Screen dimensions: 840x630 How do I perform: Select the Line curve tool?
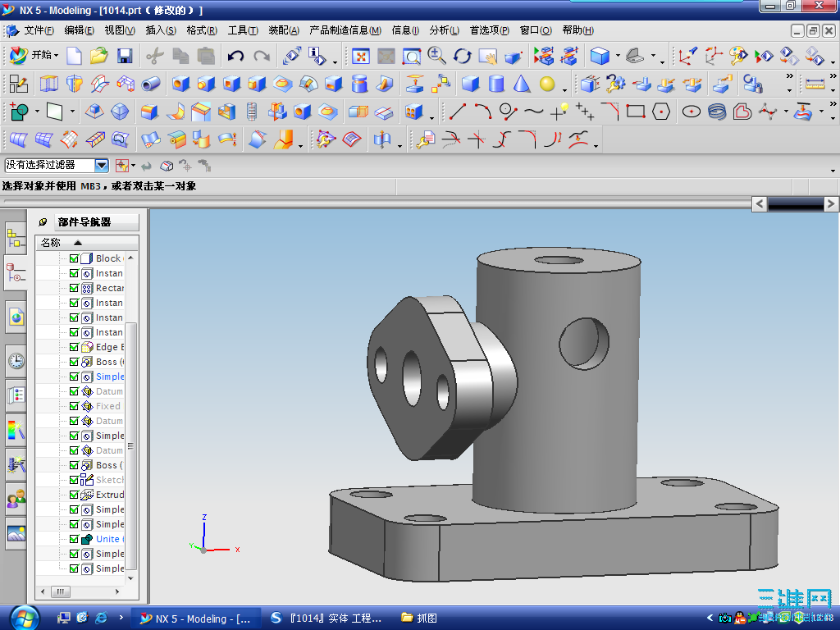click(457, 112)
